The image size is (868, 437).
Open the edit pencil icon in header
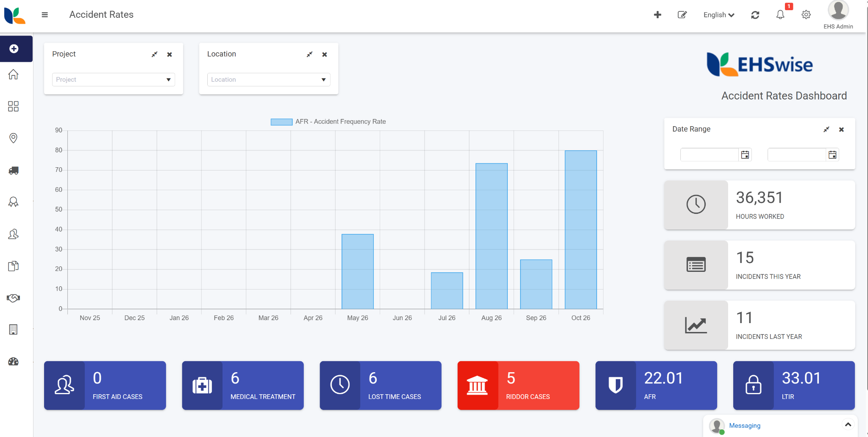pyautogui.click(x=682, y=15)
